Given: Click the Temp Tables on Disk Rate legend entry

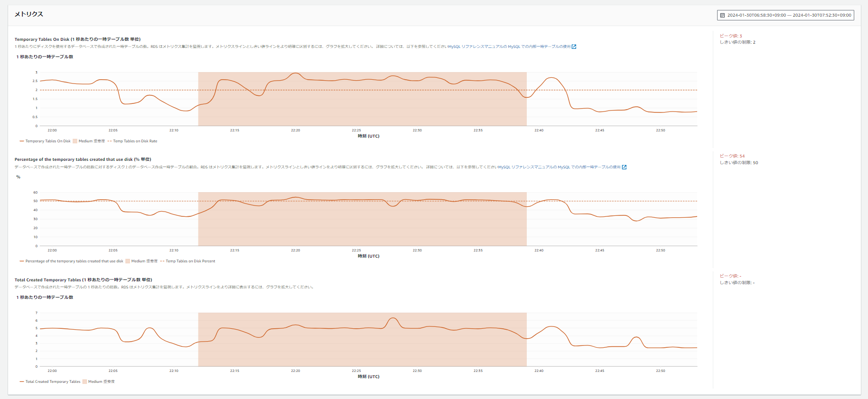Looking at the screenshot, I should [132, 141].
